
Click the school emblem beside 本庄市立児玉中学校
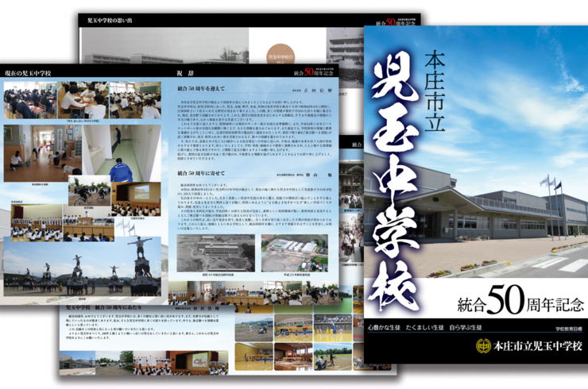(x=483, y=346)
